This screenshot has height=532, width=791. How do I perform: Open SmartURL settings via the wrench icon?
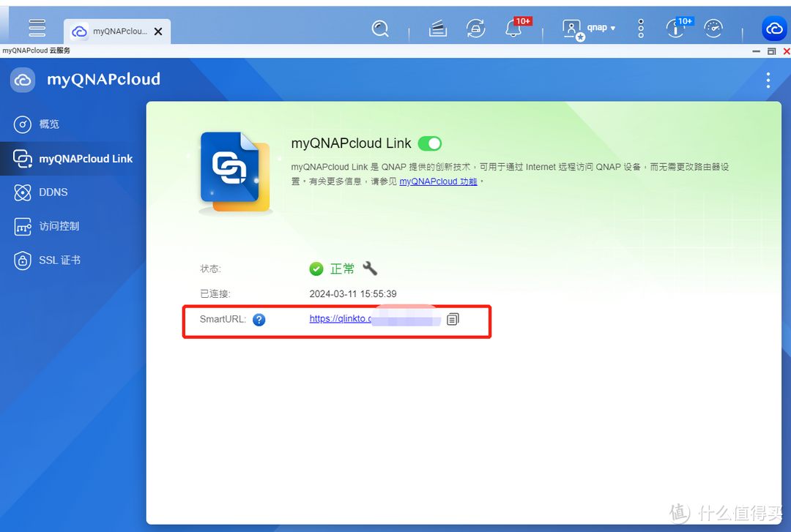(x=370, y=269)
